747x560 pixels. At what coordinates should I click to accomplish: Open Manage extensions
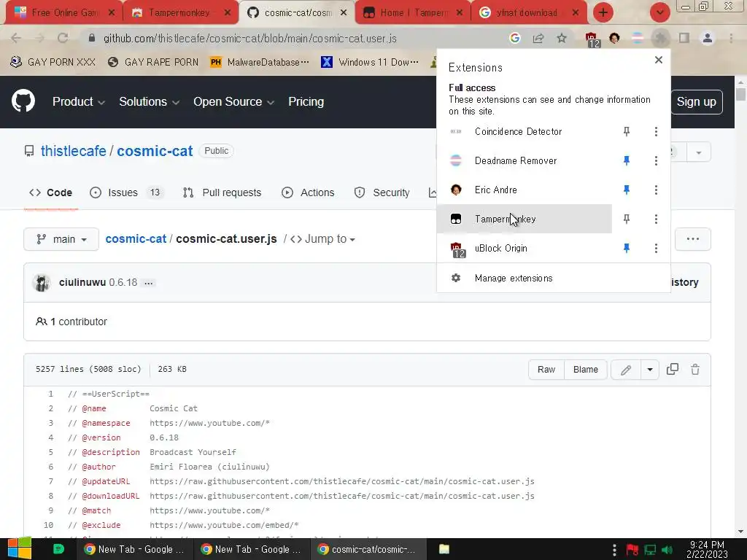(553, 278)
